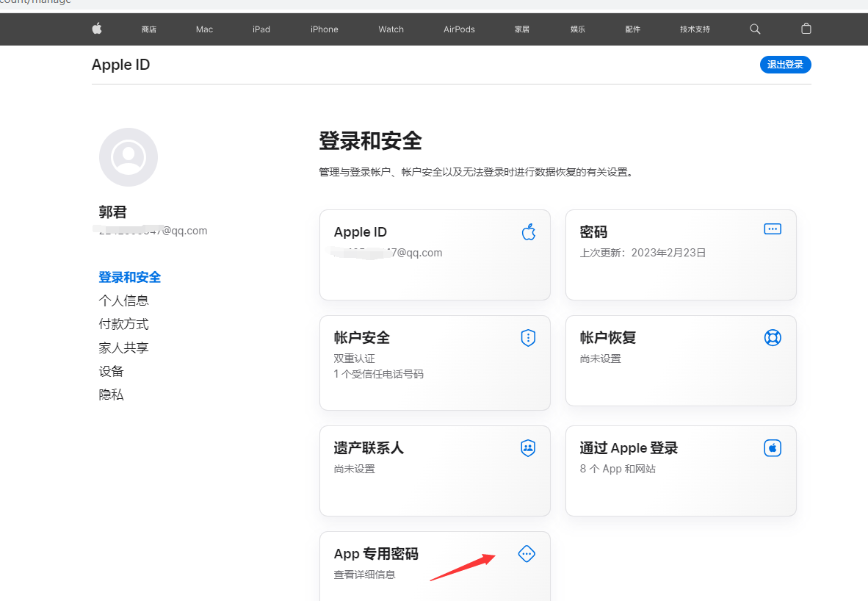The image size is (868, 601).
Task: Click the account name 郭君
Action: pos(113,212)
